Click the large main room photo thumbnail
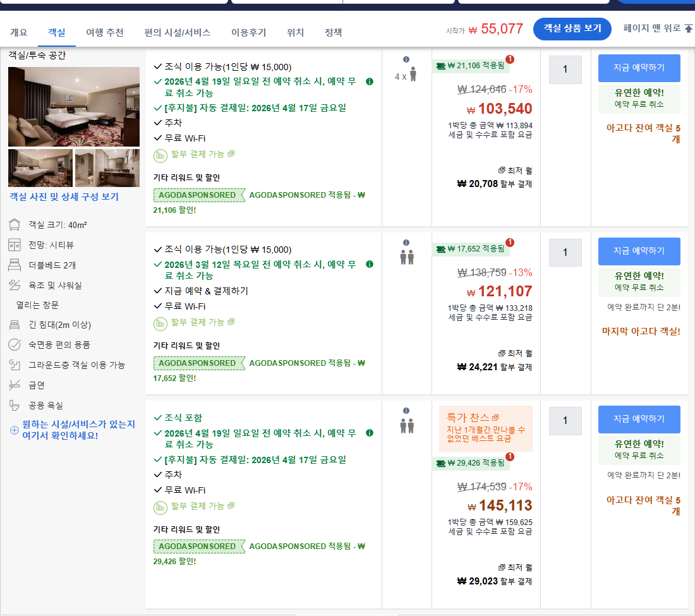Viewport: 695px width, 616px height. 74,106
